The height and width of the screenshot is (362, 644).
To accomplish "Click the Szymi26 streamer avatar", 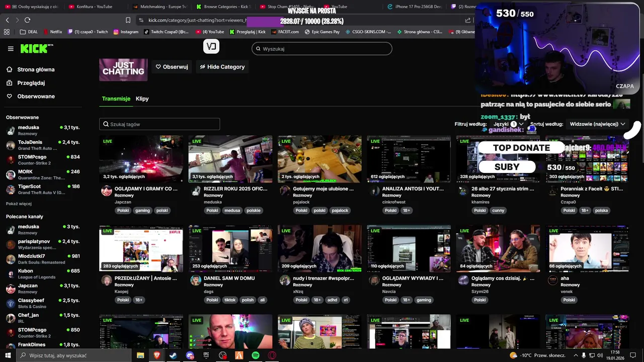I will 463,280.
